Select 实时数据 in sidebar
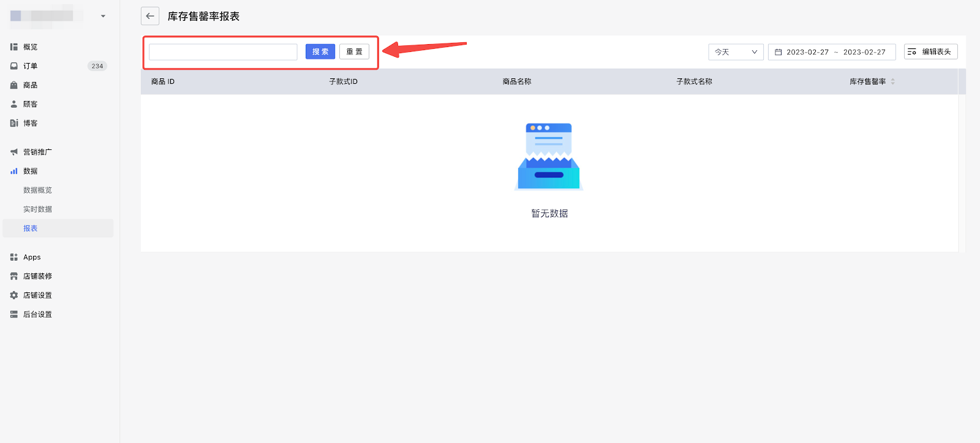 coord(37,209)
